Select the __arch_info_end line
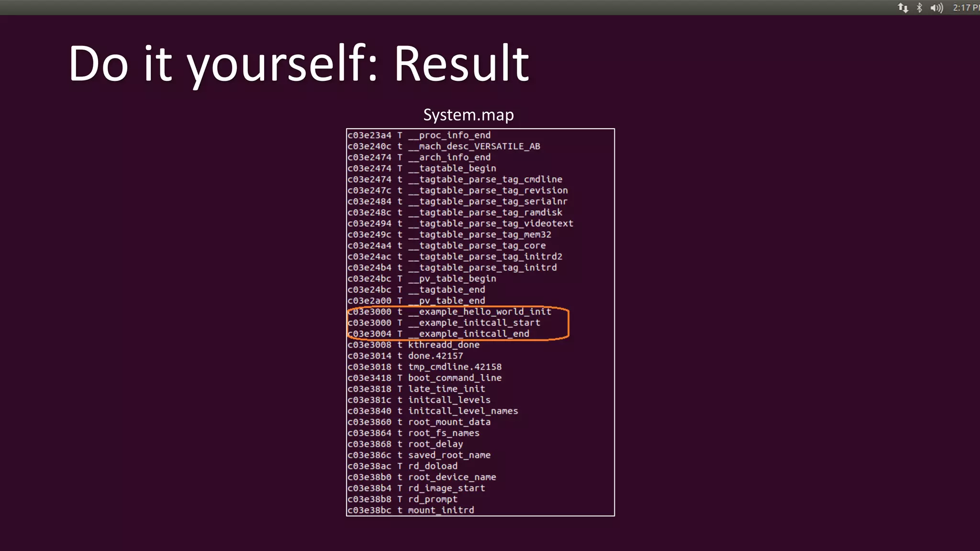The image size is (980, 551). (419, 157)
